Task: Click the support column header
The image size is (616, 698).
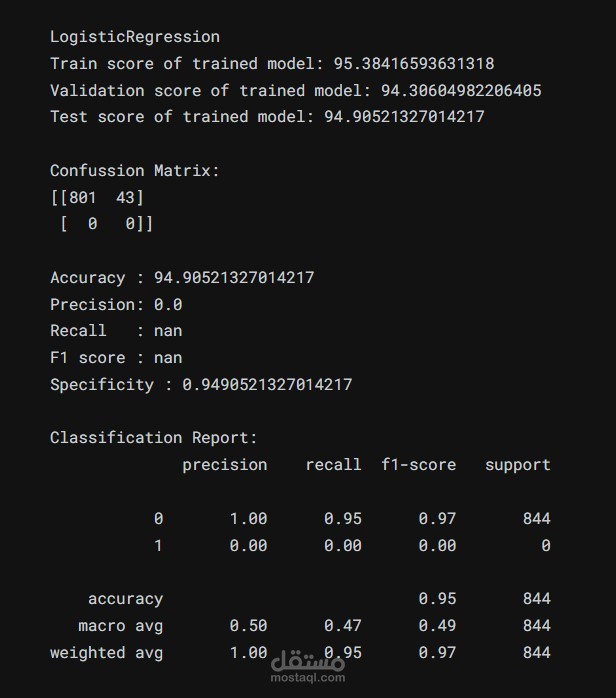Action: [x=518, y=465]
